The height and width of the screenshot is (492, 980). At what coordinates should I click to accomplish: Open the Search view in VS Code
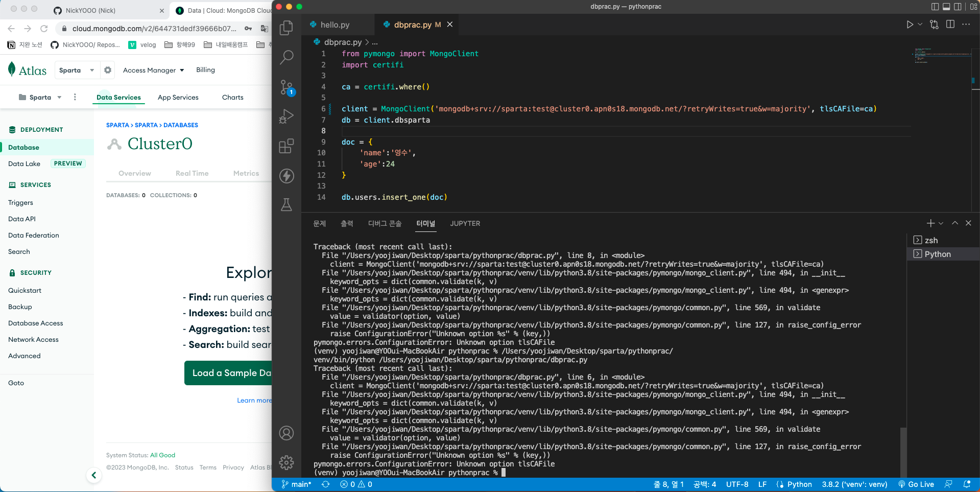pyautogui.click(x=286, y=57)
